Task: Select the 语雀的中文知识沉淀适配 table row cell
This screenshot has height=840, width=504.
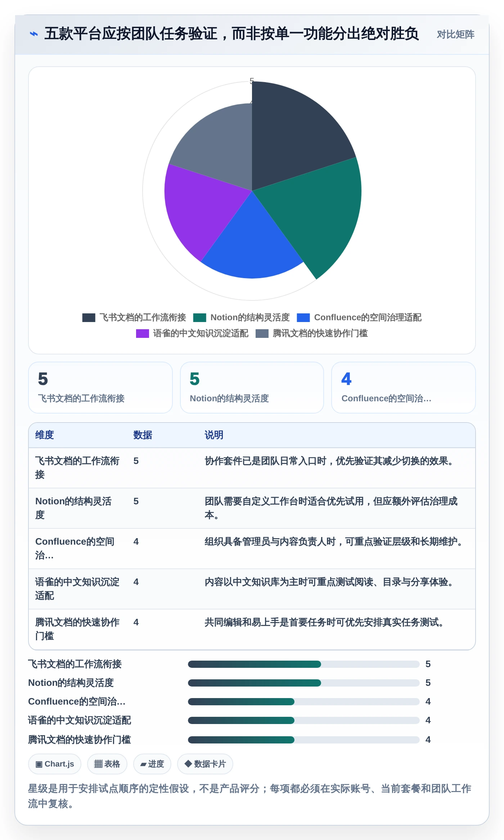Action: click(77, 589)
